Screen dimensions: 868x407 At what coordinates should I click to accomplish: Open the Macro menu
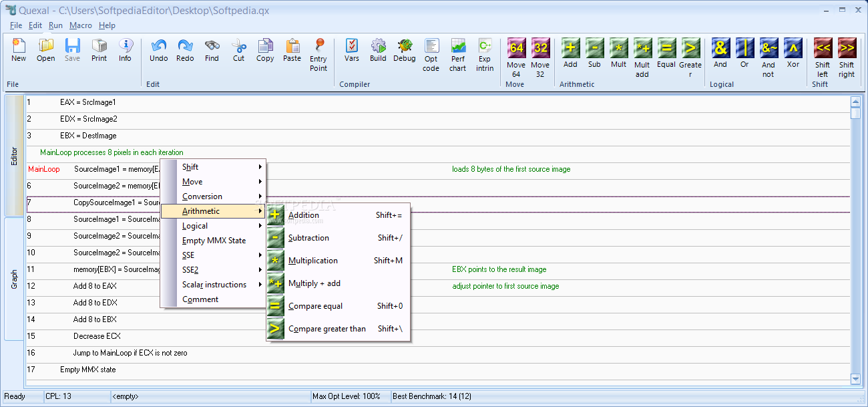point(81,25)
